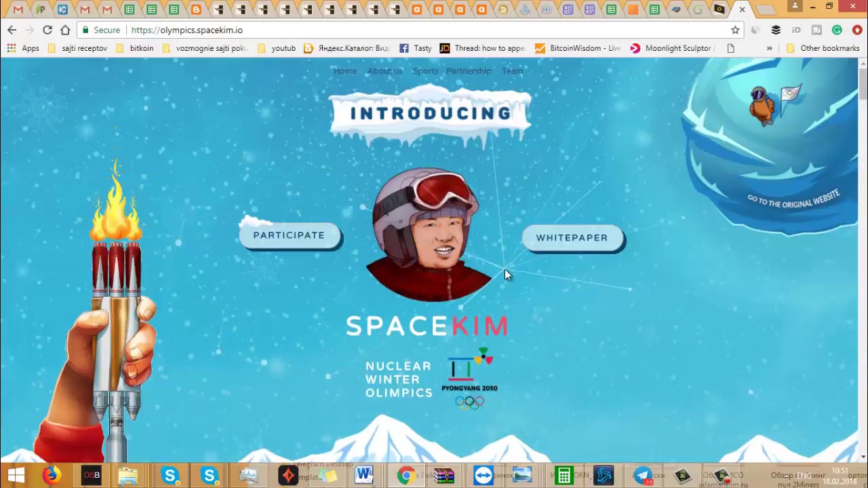Go to the Team section

[512, 71]
